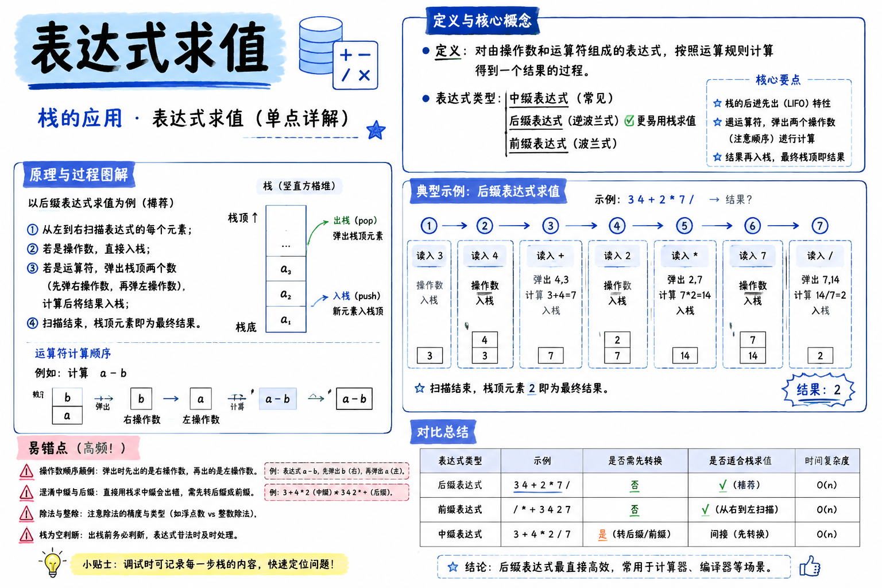882x588 pixels.
Task: Click the green check in the 后缀表达式 table row
Action: pyautogui.click(x=723, y=485)
